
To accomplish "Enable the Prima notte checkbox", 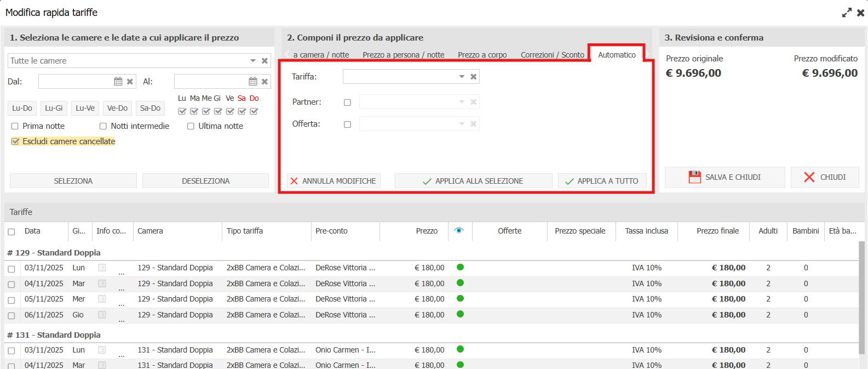I will 15,126.
